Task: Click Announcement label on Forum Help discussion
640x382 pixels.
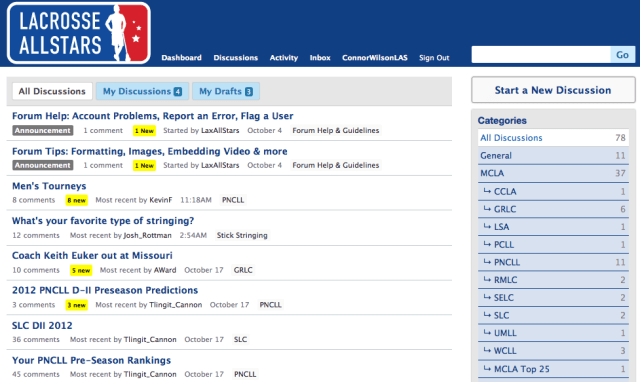Action: point(43,131)
